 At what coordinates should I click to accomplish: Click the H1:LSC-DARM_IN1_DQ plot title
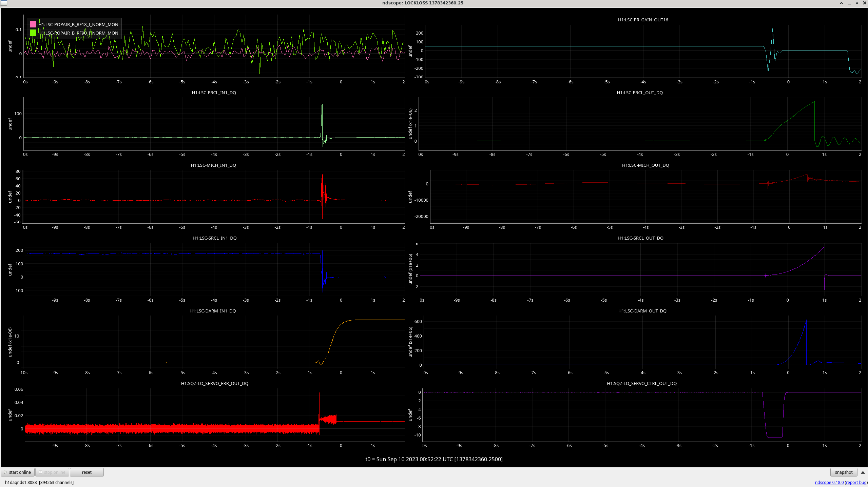pyautogui.click(x=212, y=311)
